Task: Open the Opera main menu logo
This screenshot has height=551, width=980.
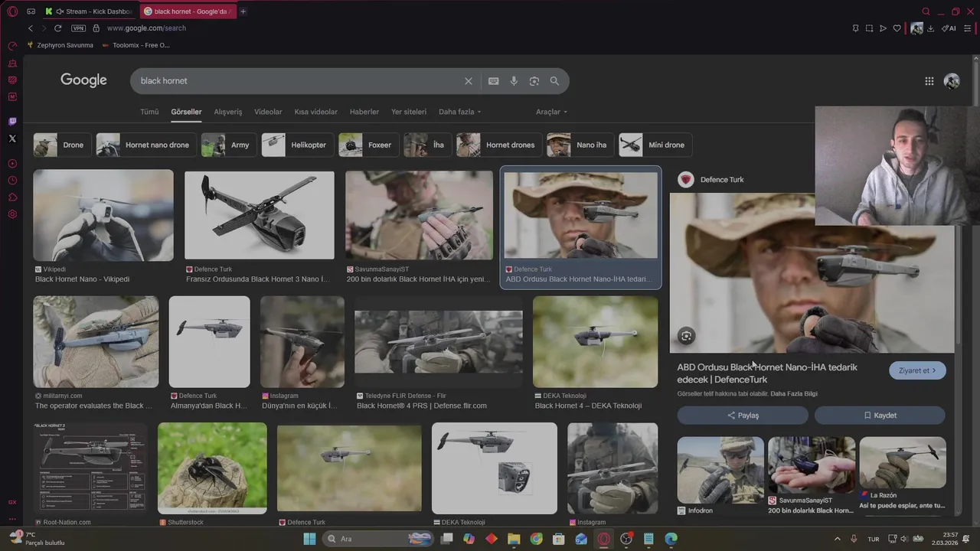Action: tap(12, 11)
